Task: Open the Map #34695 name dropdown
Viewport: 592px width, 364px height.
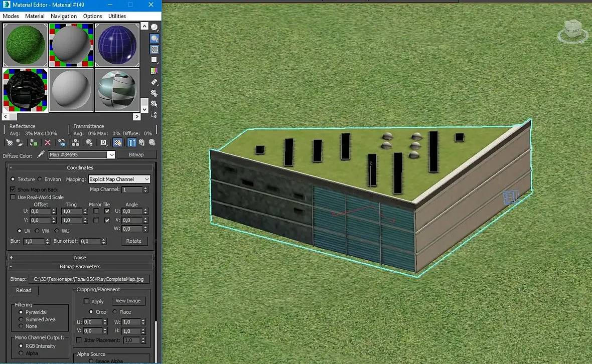Action: tap(111, 155)
